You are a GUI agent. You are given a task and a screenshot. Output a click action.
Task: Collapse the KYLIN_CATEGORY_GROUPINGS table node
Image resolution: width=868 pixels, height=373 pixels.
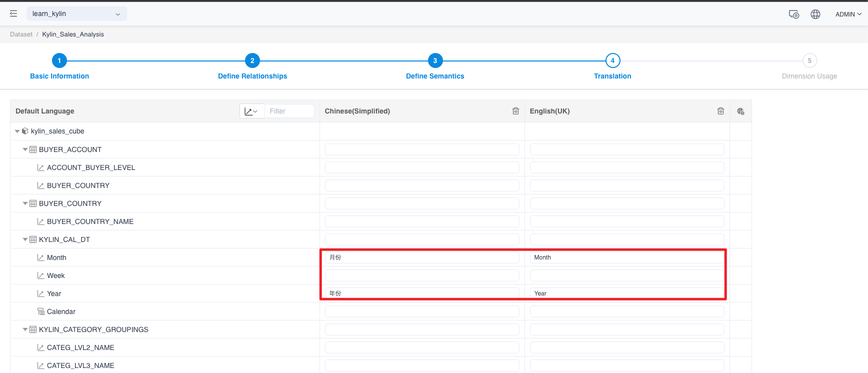25,329
